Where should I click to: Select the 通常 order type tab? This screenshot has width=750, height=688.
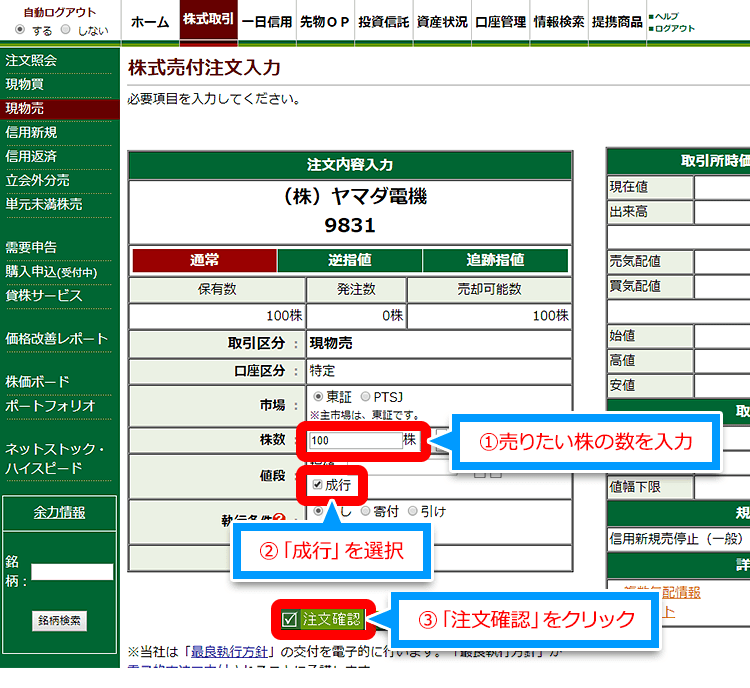tap(205, 260)
